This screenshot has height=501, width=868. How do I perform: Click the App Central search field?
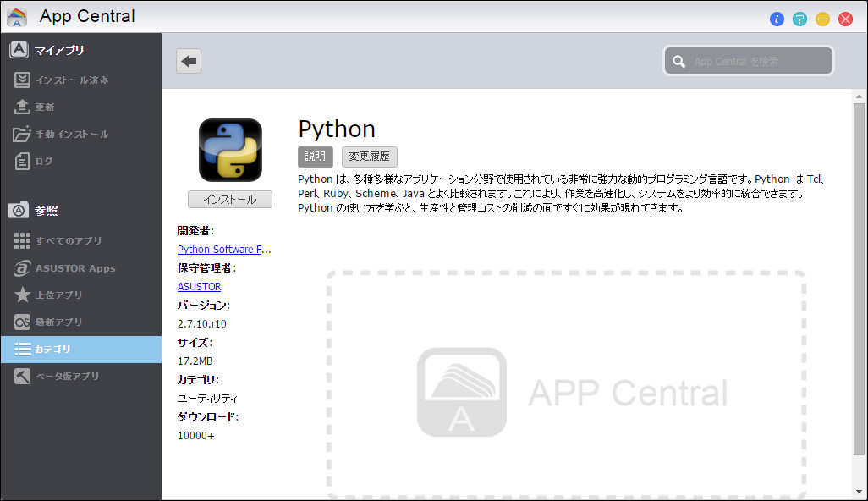(x=748, y=60)
